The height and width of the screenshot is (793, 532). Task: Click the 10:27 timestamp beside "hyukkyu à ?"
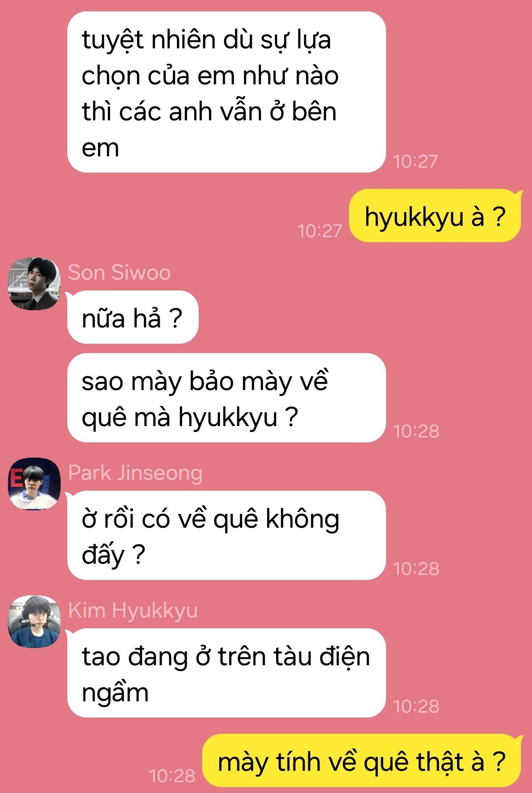click(x=319, y=231)
